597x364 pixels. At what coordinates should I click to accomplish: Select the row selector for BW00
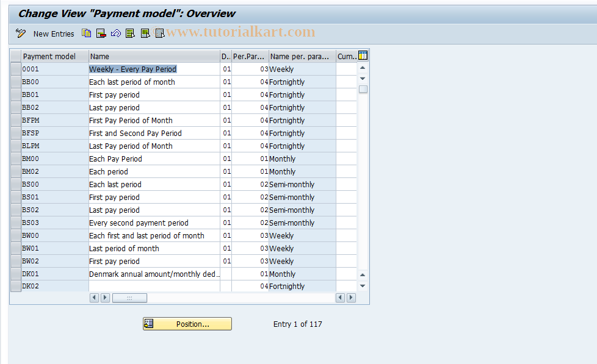tap(16, 235)
